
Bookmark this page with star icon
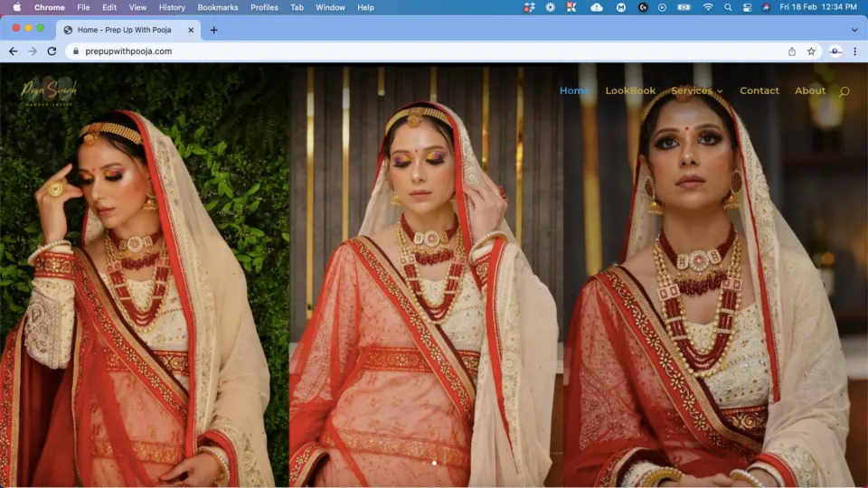pyautogui.click(x=811, y=52)
